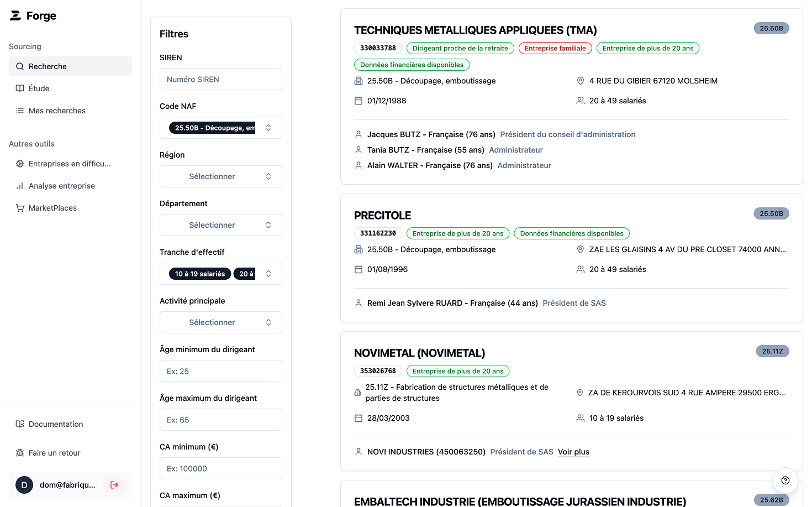Open the Région selector
This screenshot has height=507, width=812.
pos(221,176)
